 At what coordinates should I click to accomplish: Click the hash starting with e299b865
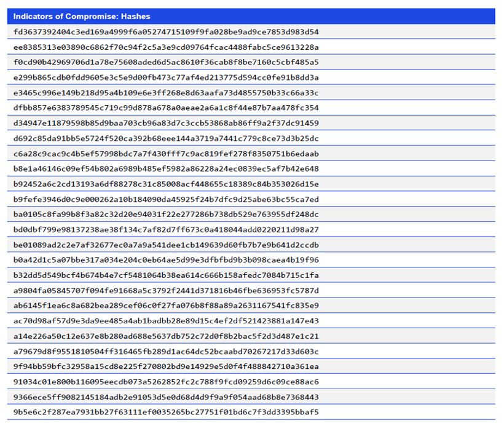click(166, 77)
